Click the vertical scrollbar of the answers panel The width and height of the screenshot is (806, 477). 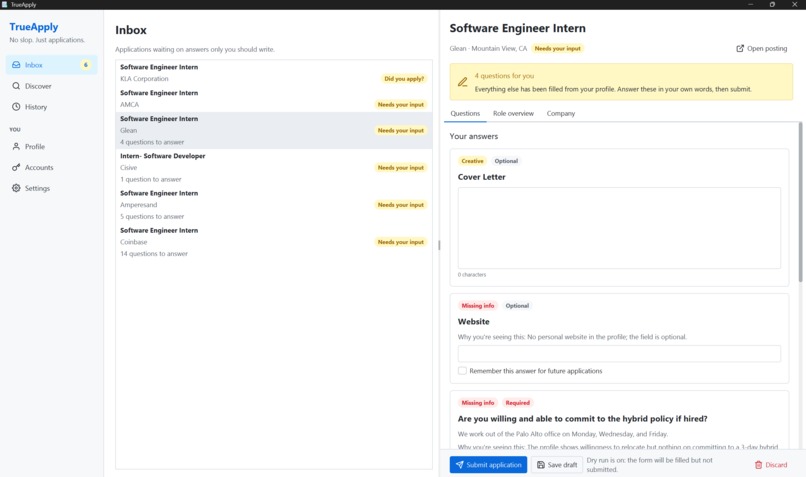[800, 202]
